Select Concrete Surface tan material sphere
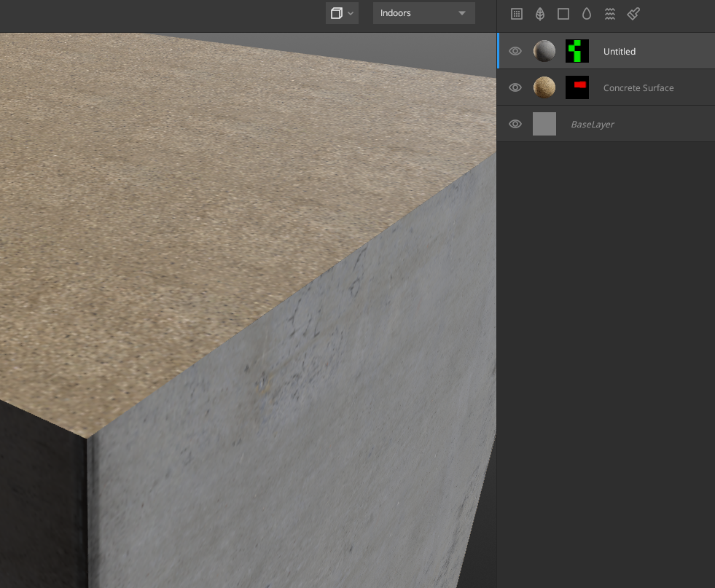 coord(544,87)
